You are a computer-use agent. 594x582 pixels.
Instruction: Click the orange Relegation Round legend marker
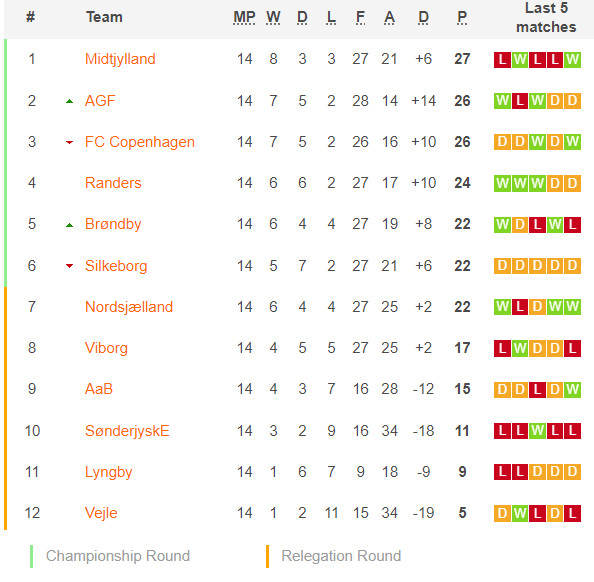click(267, 556)
